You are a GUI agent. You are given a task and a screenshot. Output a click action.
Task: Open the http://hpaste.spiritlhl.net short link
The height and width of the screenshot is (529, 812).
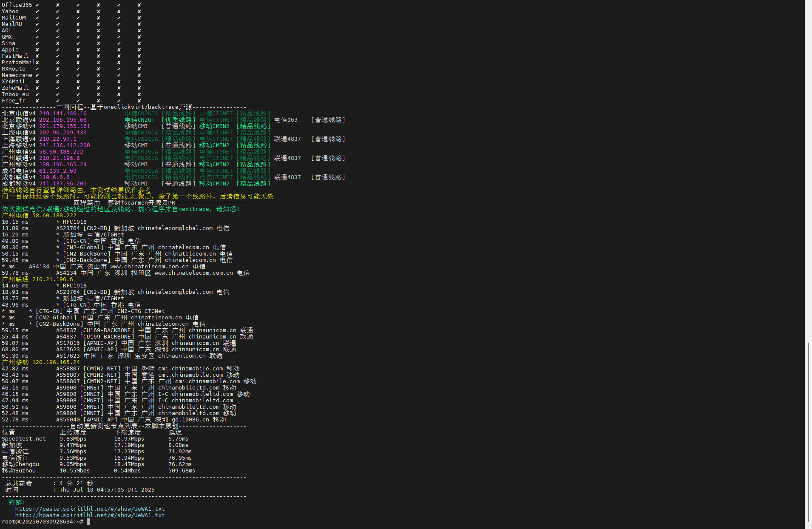click(x=90, y=515)
